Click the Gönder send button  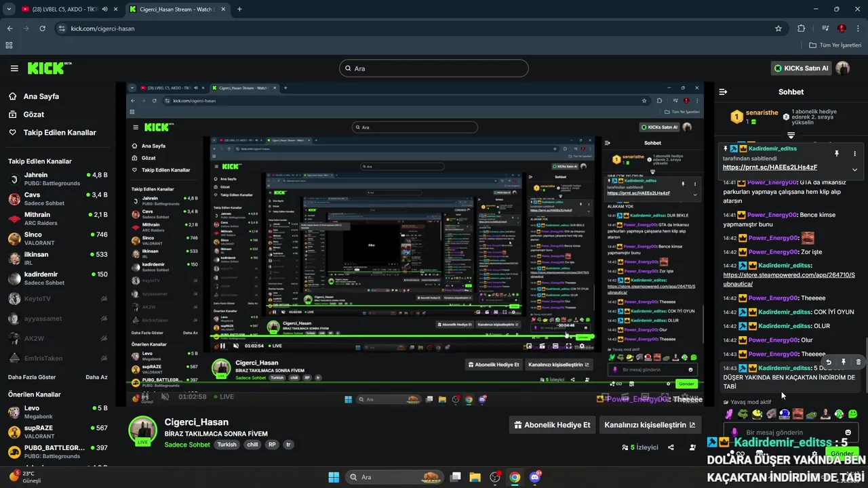click(x=842, y=453)
